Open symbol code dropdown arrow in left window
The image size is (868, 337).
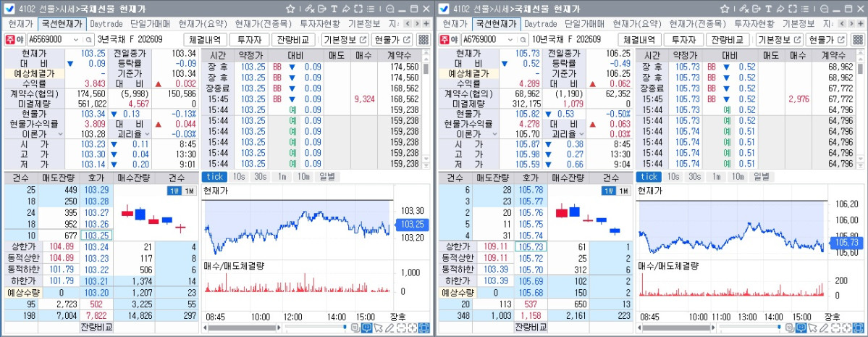77,40
